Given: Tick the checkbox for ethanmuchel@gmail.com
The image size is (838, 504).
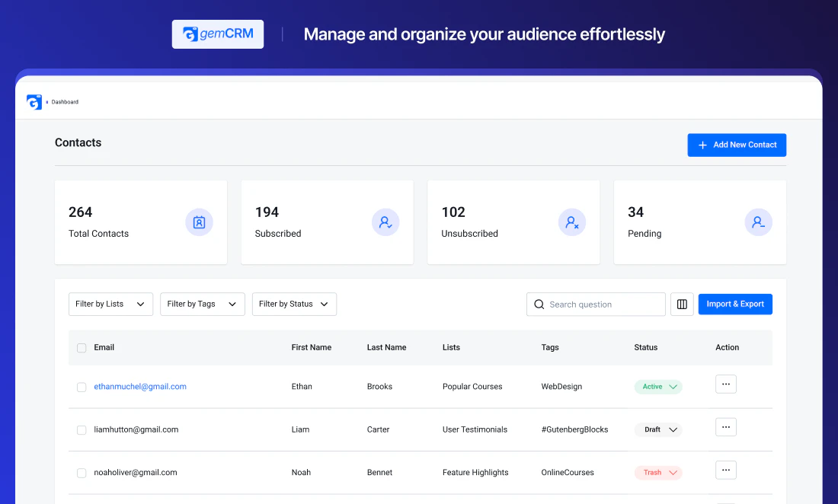Looking at the screenshot, I should pos(82,387).
